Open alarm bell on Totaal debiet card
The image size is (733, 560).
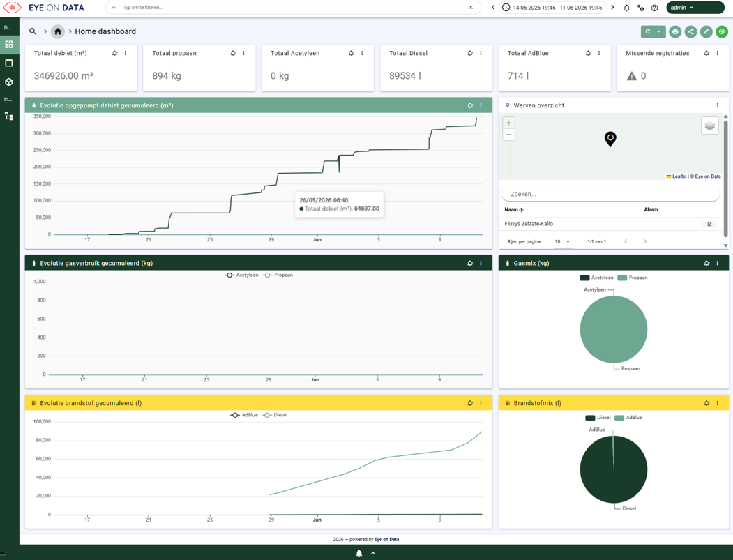pyautogui.click(x=115, y=53)
